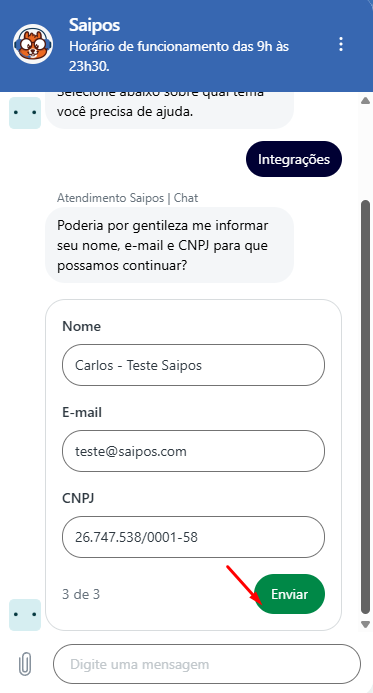The image size is (373, 693).
Task: Attach a file using the paperclip icon
Action: [25, 664]
